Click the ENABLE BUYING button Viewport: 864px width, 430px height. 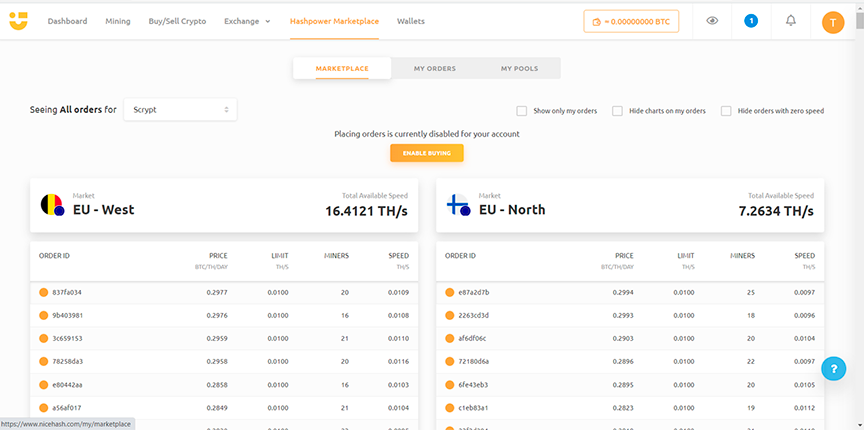point(427,153)
